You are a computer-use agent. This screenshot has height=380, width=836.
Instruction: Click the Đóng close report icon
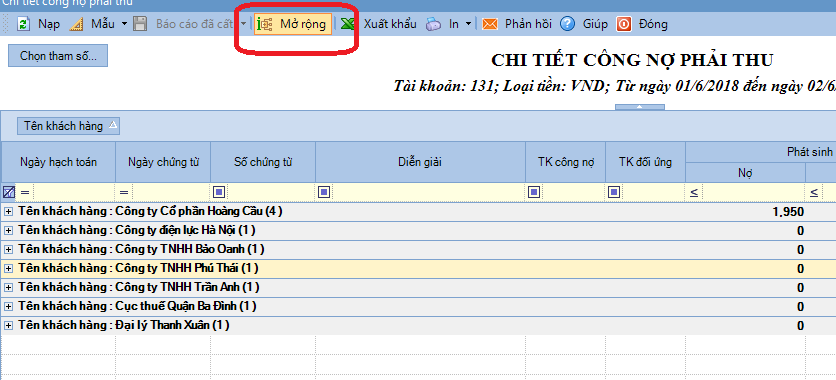click(624, 24)
